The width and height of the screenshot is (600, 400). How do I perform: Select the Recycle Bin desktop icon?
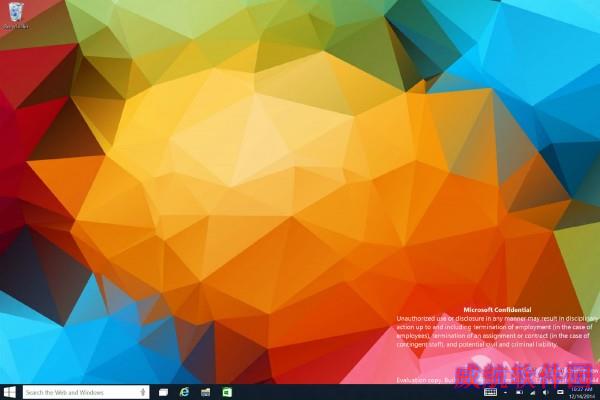tap(15, 15)
